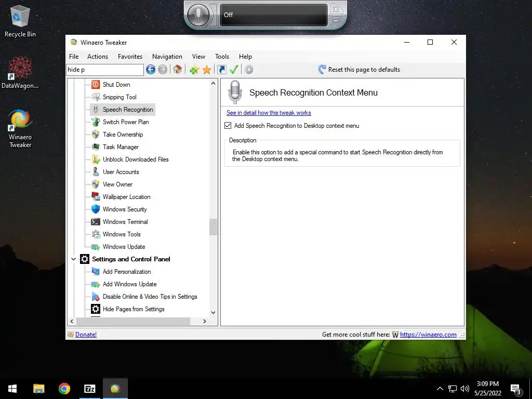
Task: Open the notification center icon
Action: click(x=516, y=389)
